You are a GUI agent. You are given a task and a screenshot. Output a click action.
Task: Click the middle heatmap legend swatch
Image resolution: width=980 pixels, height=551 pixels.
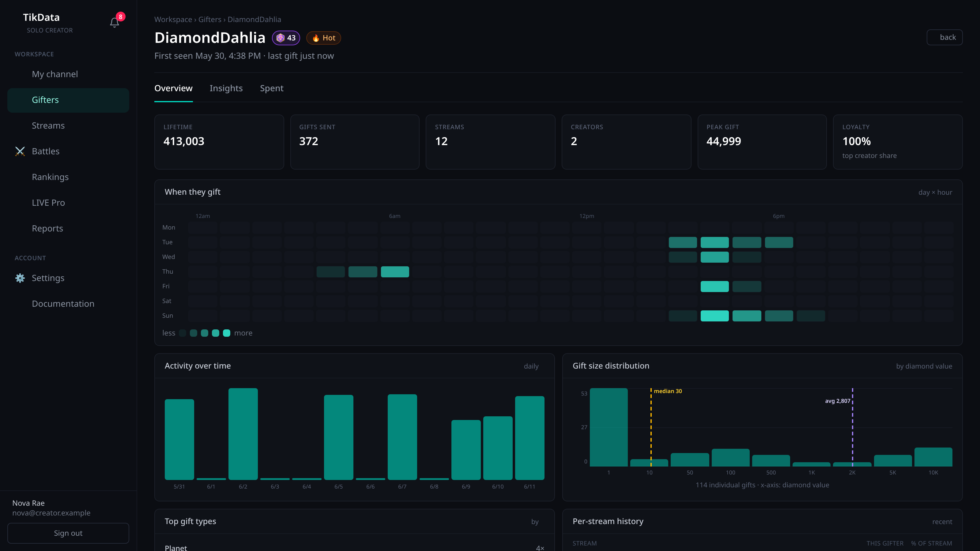coord(204,333)
